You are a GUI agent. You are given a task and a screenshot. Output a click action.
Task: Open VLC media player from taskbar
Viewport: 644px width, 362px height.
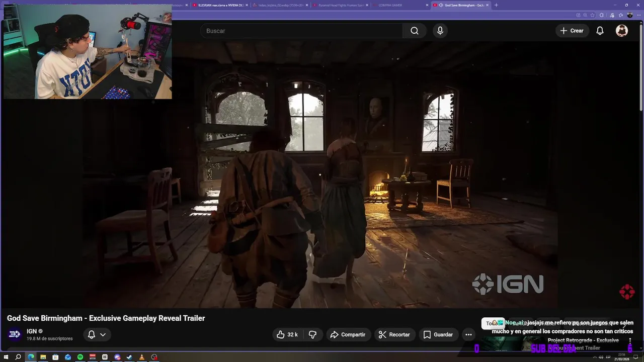coord(142,357)
